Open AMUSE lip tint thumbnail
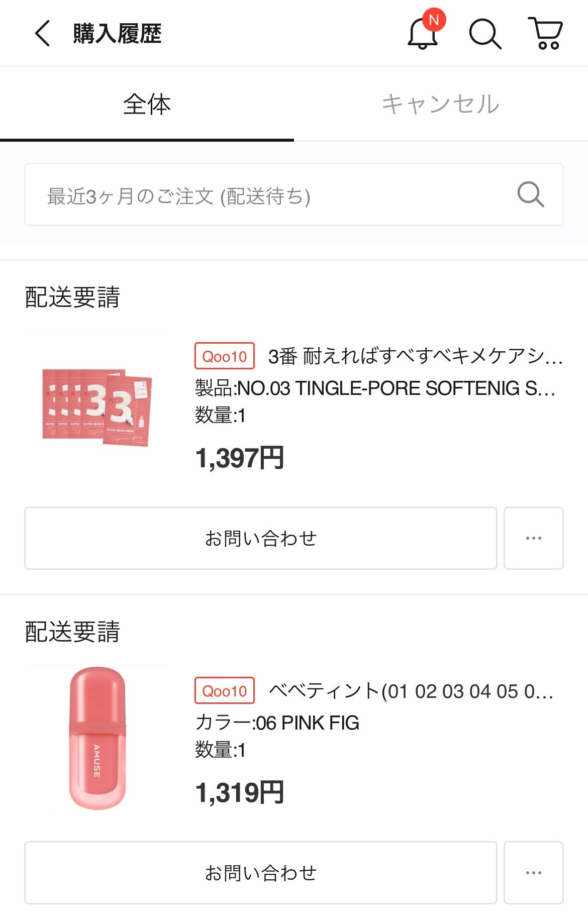588x921 pixels. (x=97, y=738)
